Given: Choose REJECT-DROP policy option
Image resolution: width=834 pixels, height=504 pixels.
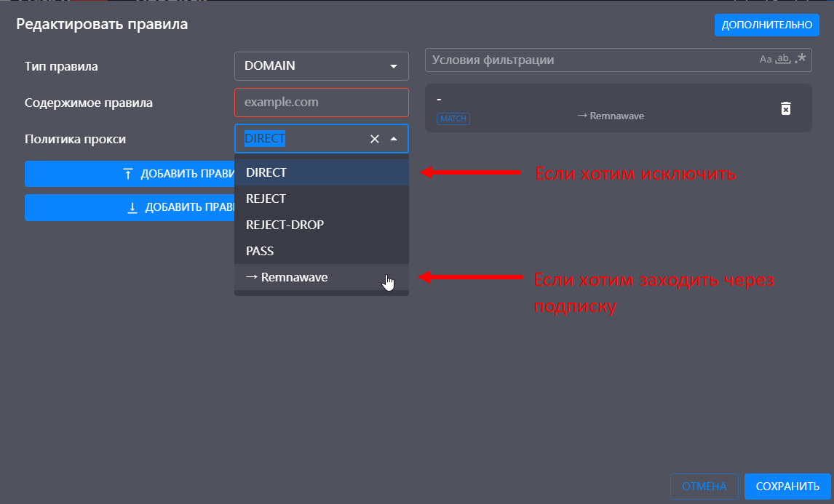Looking at the screenshot, I should (x=321, y=224).
